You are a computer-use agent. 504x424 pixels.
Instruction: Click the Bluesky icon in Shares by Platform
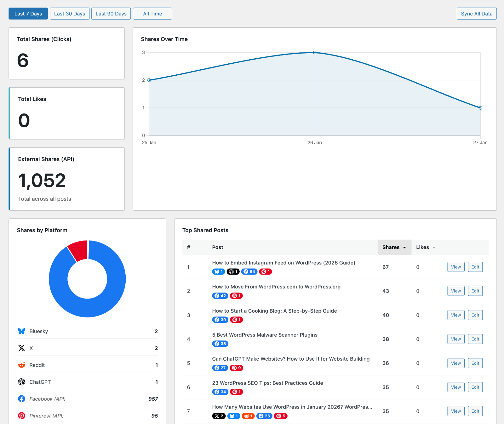pyautogui.click(x=21, y=331)
